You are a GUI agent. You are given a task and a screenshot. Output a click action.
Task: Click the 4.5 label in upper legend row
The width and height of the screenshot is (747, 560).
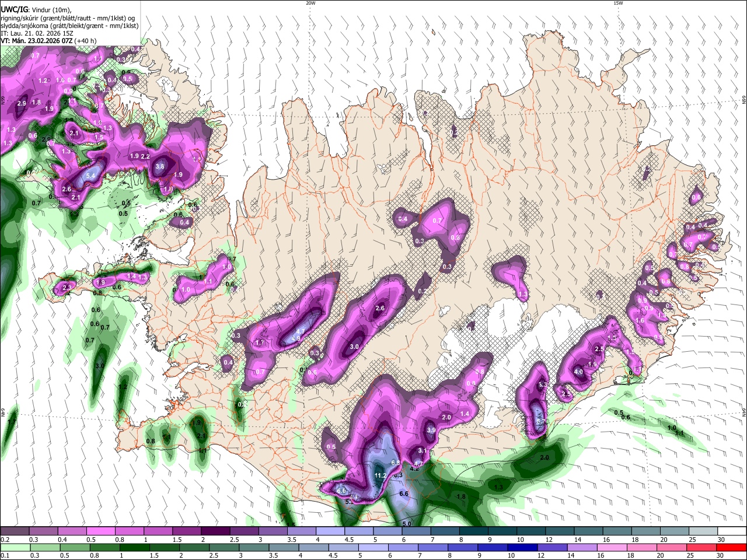349,540
